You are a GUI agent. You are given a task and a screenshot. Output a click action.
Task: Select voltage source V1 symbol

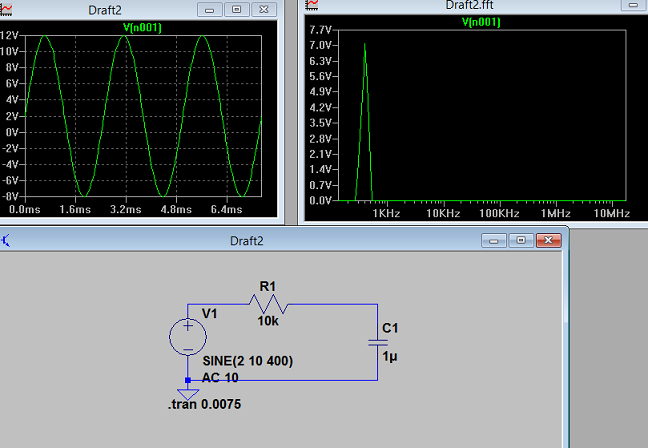click(x=188, y=337)
